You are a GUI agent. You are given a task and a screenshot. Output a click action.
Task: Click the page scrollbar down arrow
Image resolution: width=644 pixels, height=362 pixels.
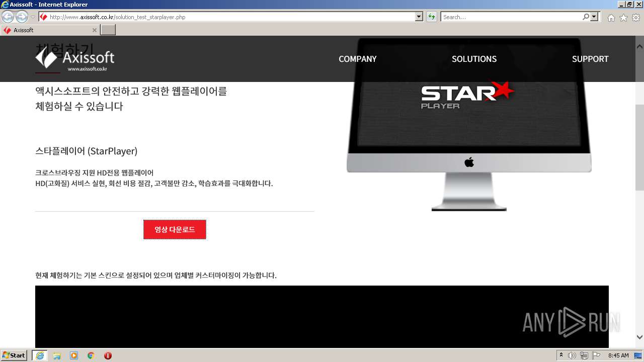639,337
